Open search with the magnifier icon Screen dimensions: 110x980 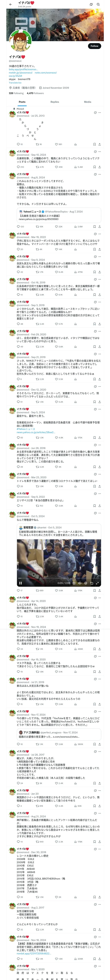tap(98, 4)
